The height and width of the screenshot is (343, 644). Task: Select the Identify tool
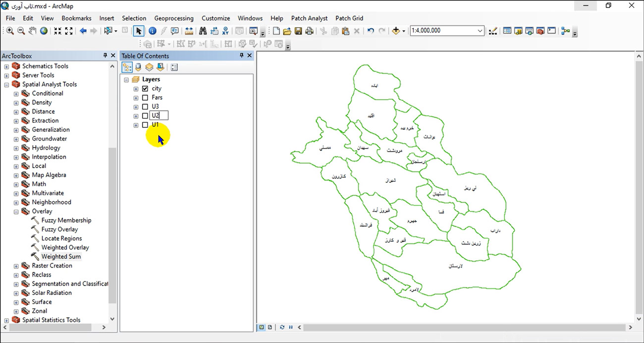pos(152,31)
